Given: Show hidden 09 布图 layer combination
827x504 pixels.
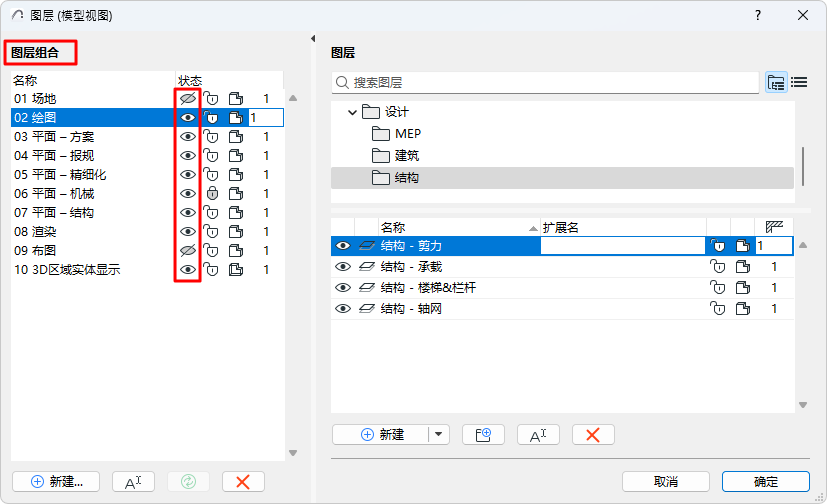Looking at the screenshot, I should tap(188, 250).
